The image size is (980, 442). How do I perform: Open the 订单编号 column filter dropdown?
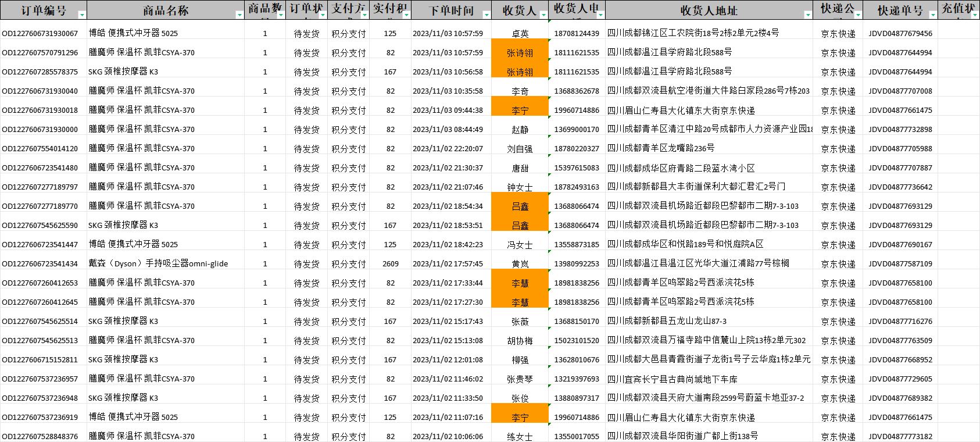(x=82, y=15)
